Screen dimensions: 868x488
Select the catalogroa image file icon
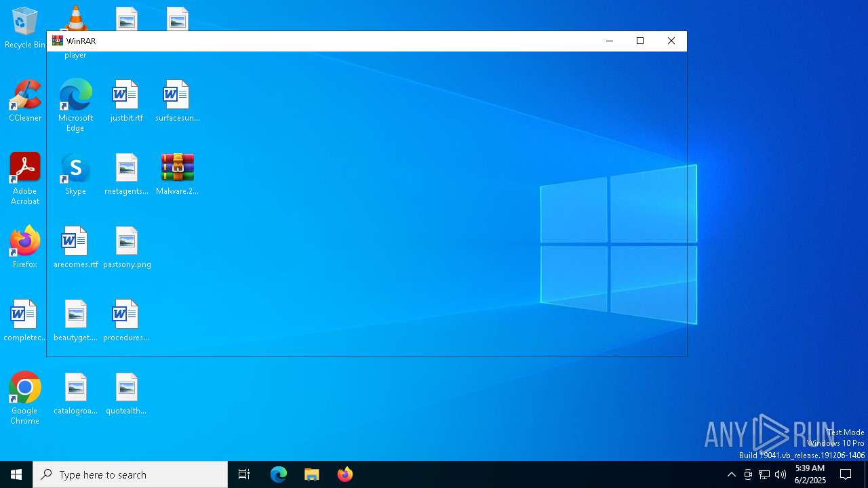[75, 394]
